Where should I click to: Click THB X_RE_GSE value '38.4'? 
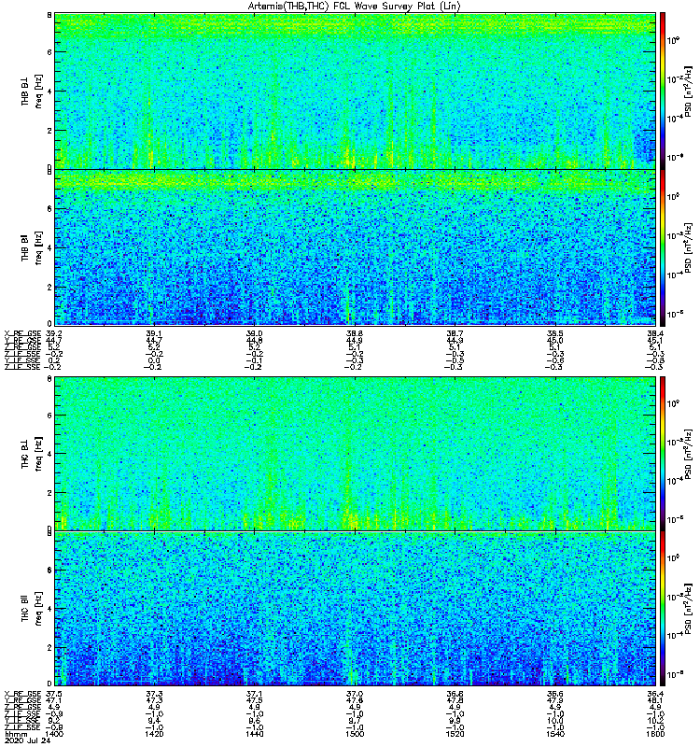(x=655, y=333)
